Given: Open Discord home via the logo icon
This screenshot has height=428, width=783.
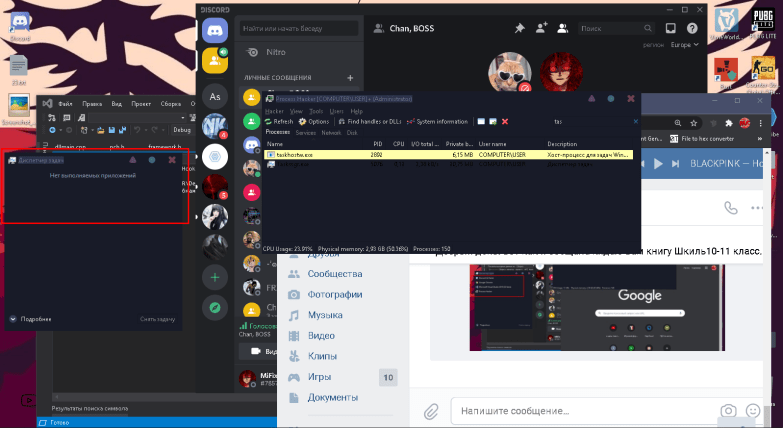Looking at the screenshot, I should point(215,30).
